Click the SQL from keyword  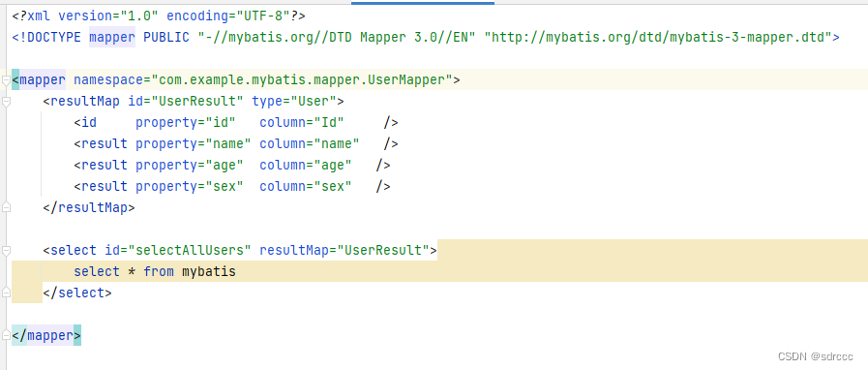pyautogui.click(x=159, y=271)
